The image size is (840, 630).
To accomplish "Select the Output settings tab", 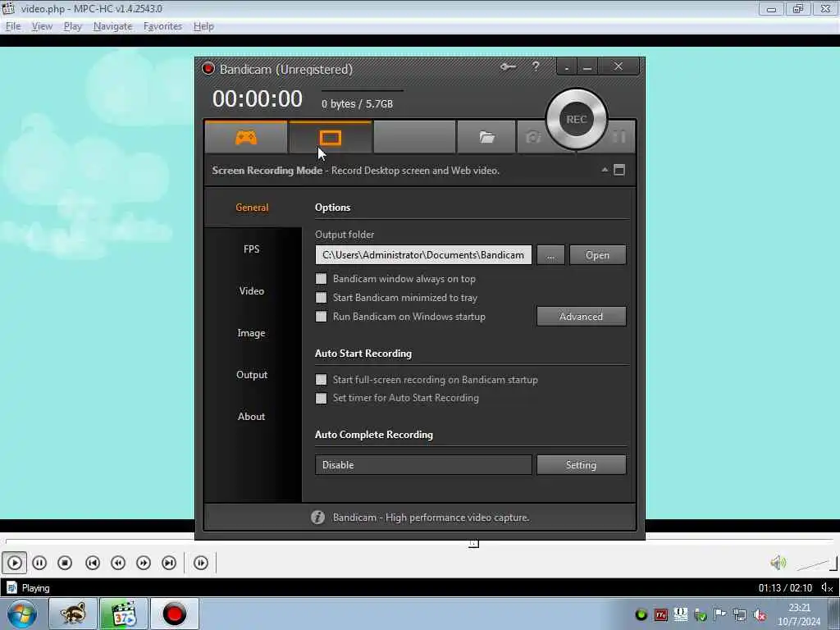I will 252,374.
